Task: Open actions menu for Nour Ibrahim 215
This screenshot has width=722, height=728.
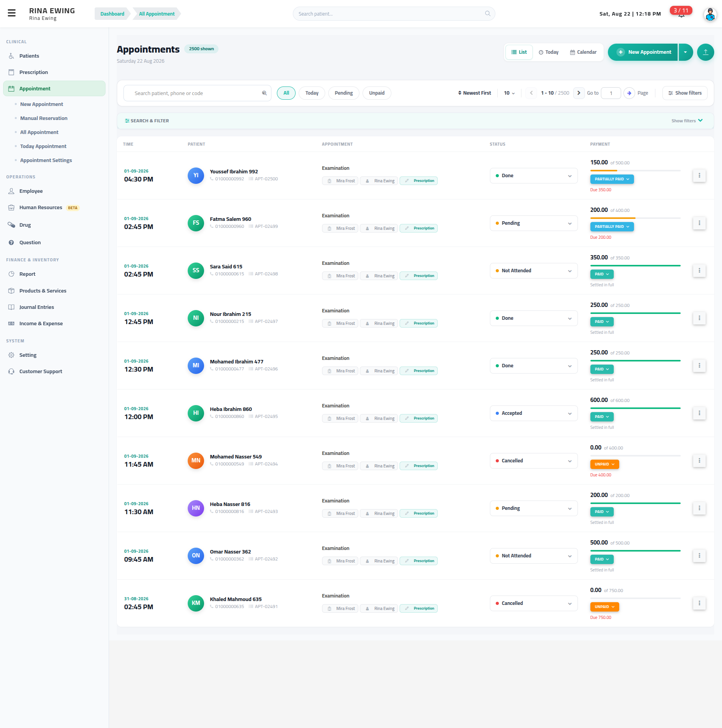Action: point(699,318)
